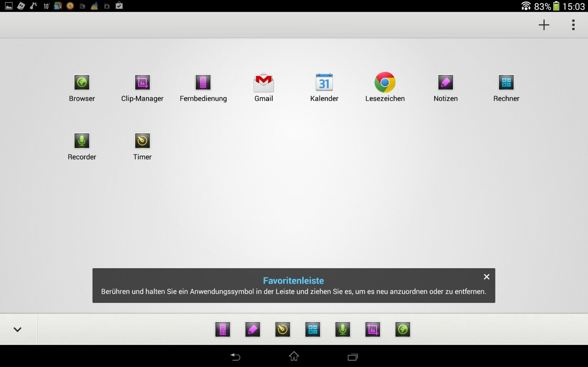
Task: Open the Gmail app icon
Action: pyautogui.click(x=264, y=82)
